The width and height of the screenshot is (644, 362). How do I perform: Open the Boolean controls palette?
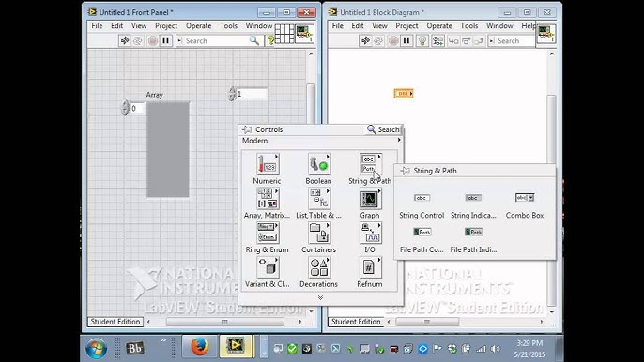click(x=318, y=169)
